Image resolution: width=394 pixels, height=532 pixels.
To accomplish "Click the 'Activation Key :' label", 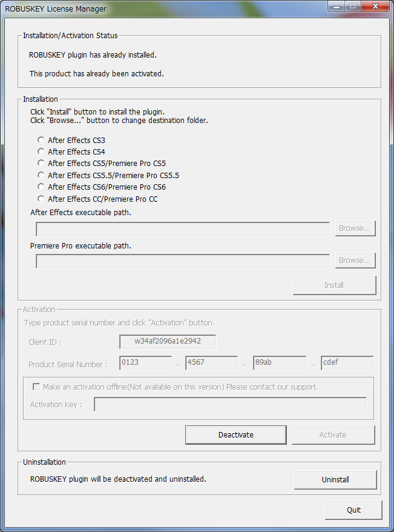I will point(56,404).
